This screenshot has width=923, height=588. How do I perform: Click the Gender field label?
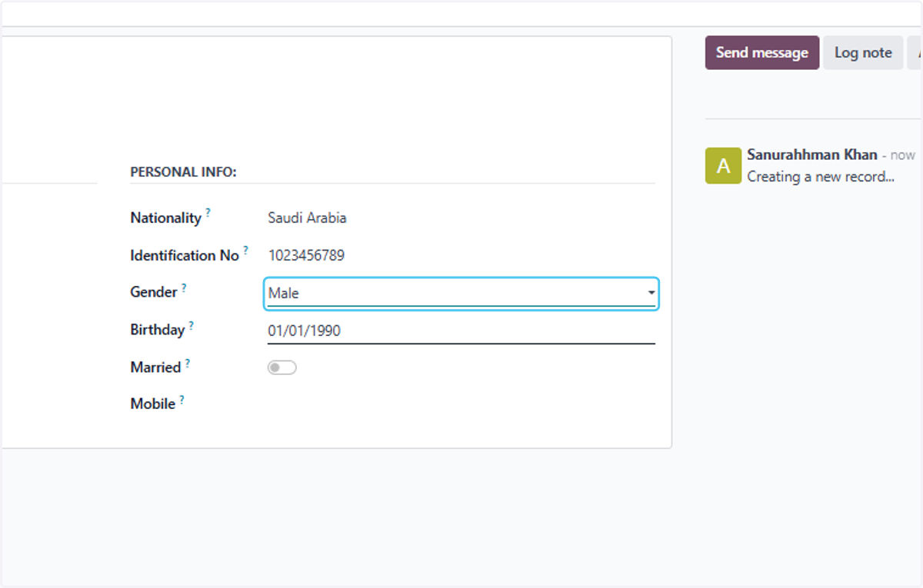point(154,292)
